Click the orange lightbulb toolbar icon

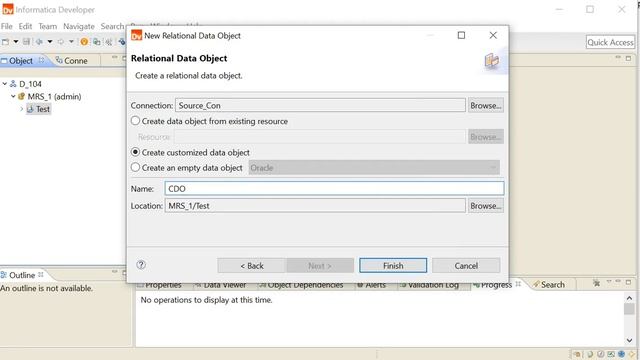coord(84,42)
